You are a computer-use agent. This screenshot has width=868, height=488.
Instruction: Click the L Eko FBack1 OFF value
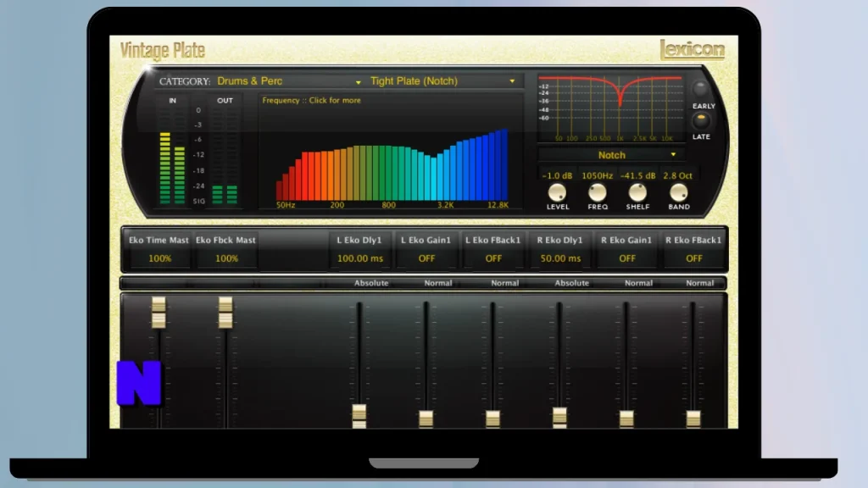click(x=493, y=258)
